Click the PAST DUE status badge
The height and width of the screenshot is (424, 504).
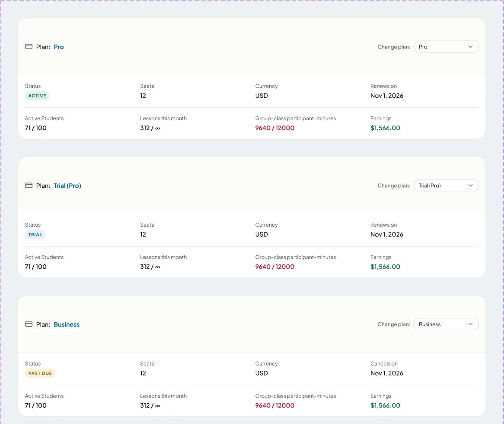(40, 373)
